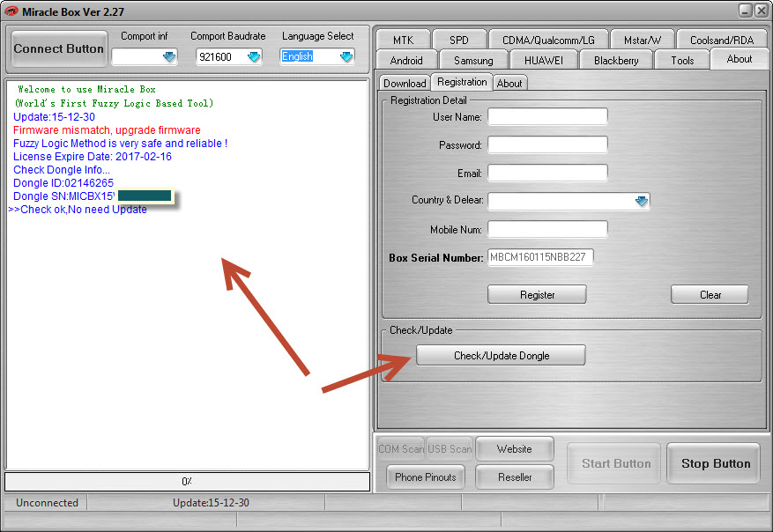773x532 pixels.
Task: Click the 'Check ok,No need Update' line
Action: click(78, 210)
